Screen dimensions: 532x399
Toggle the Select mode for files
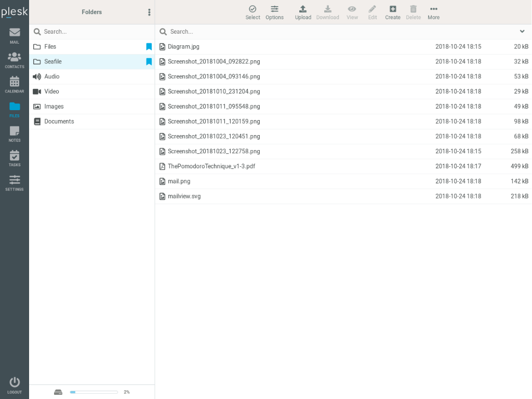pos(252,12)
